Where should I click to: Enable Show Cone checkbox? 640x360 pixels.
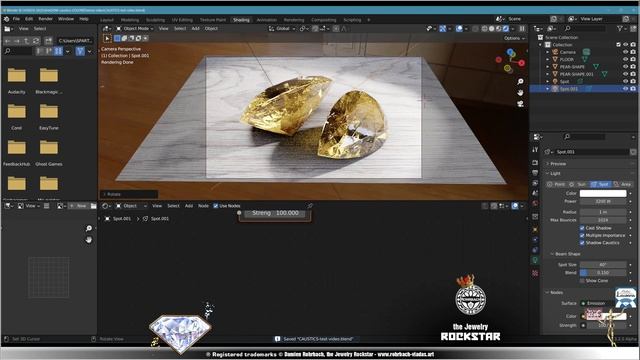[x=582, y=280]
